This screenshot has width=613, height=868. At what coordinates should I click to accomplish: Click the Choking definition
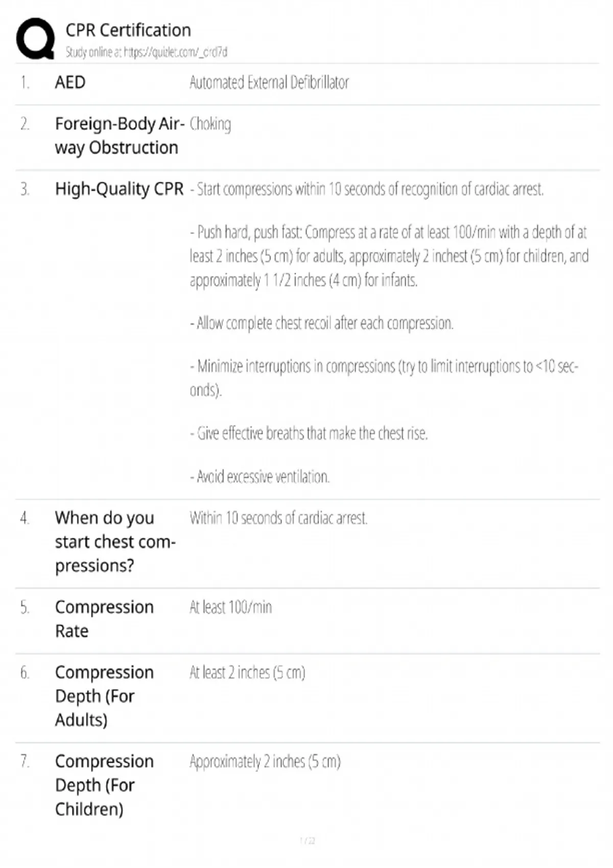click(x=210, y=124)
